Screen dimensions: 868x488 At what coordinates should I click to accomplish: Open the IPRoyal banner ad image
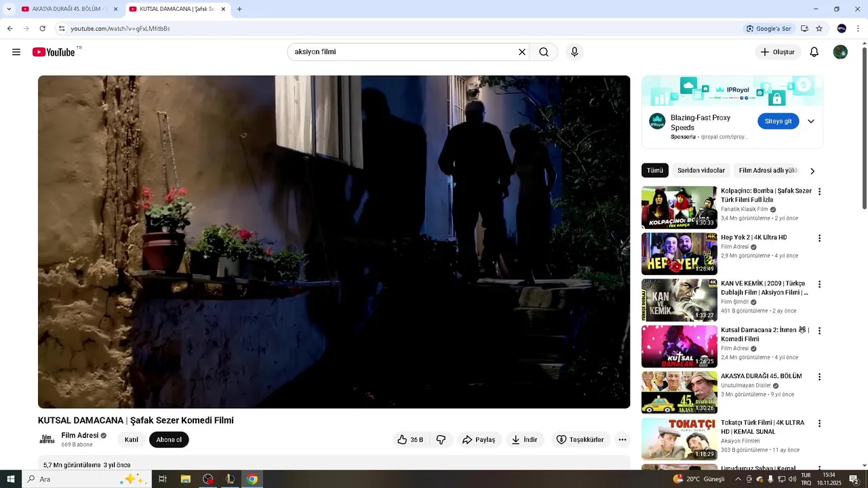point(732,91)
